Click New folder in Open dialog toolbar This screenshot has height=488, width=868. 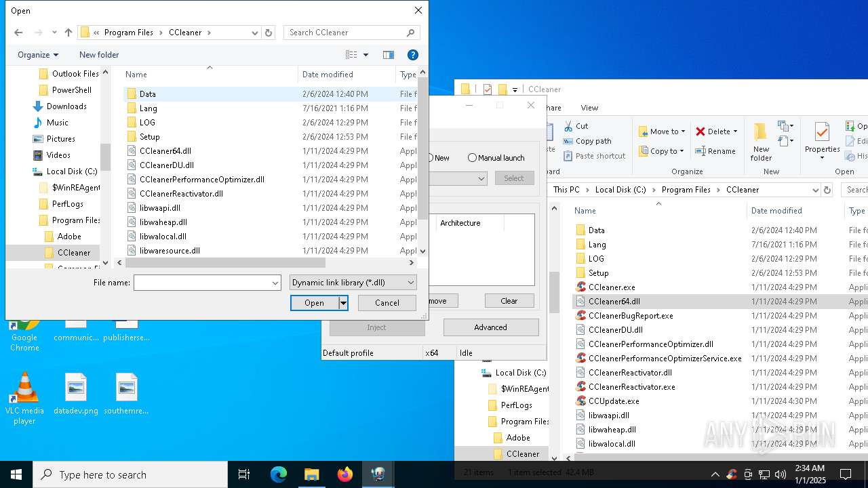pyautogui.click(x=99, y=55)
